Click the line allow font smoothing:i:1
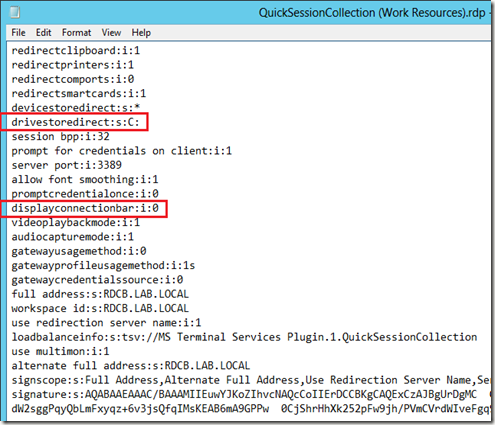 pos(85,180)
